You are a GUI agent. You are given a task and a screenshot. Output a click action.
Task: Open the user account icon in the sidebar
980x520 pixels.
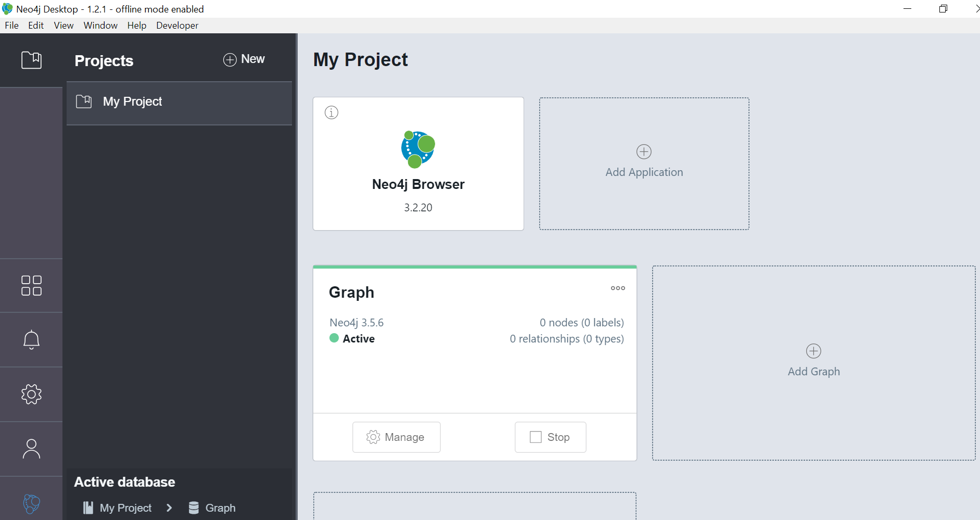(31, 448)
